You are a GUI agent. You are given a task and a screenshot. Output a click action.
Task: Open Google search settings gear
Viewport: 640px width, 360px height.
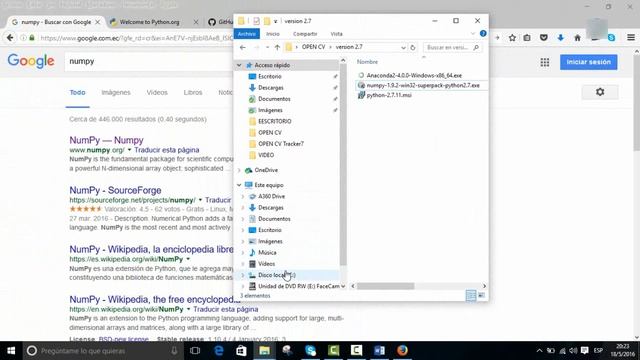600,92
